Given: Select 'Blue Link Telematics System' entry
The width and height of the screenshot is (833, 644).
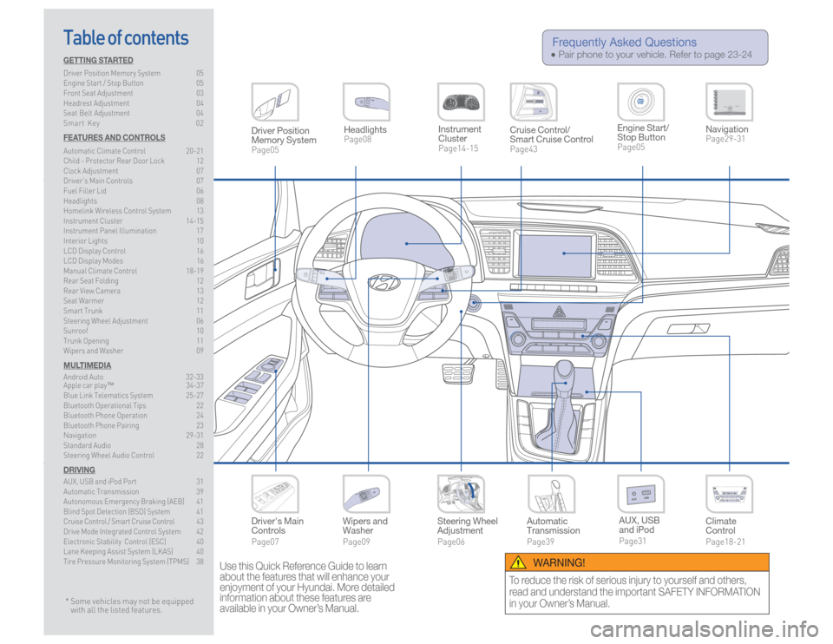Looking at the screenshot, I should [x=134, y=396].
